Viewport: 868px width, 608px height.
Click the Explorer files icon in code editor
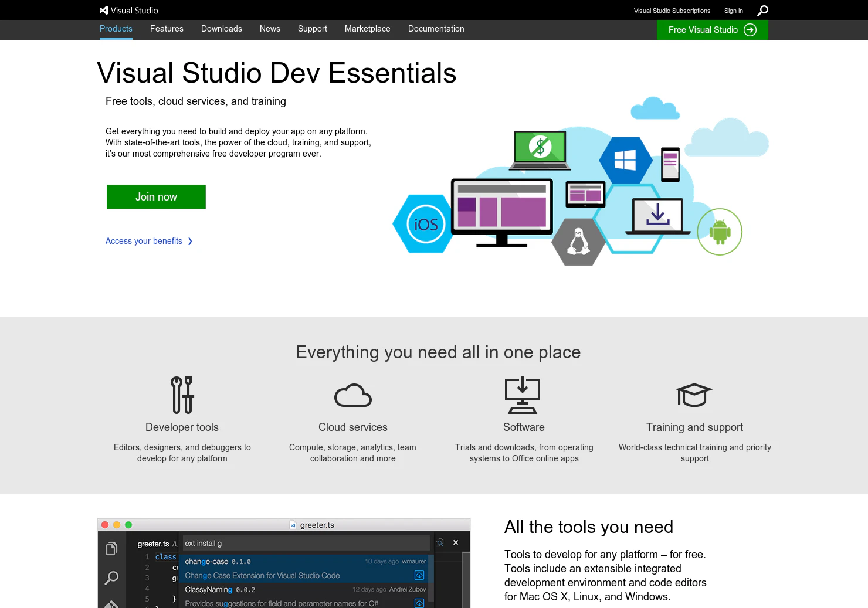pos(111,548)
